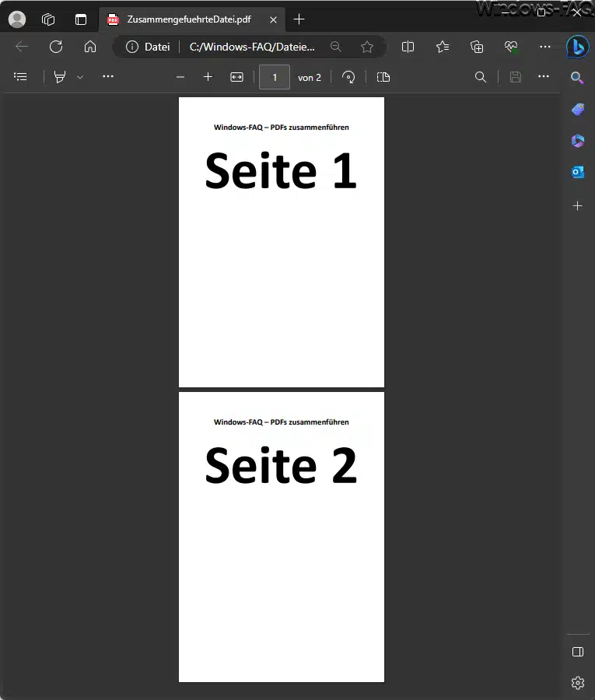595x700 pixels.
Task: Open more PDF tools ellipsis on left
Action: pos(108,77)
